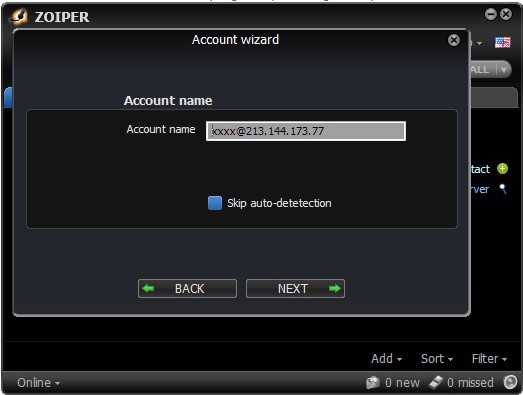The width and height of the screenshot is (523, 395).
Task: Click the round status icon in the bottom bar
Action: (x=510, y=382)
